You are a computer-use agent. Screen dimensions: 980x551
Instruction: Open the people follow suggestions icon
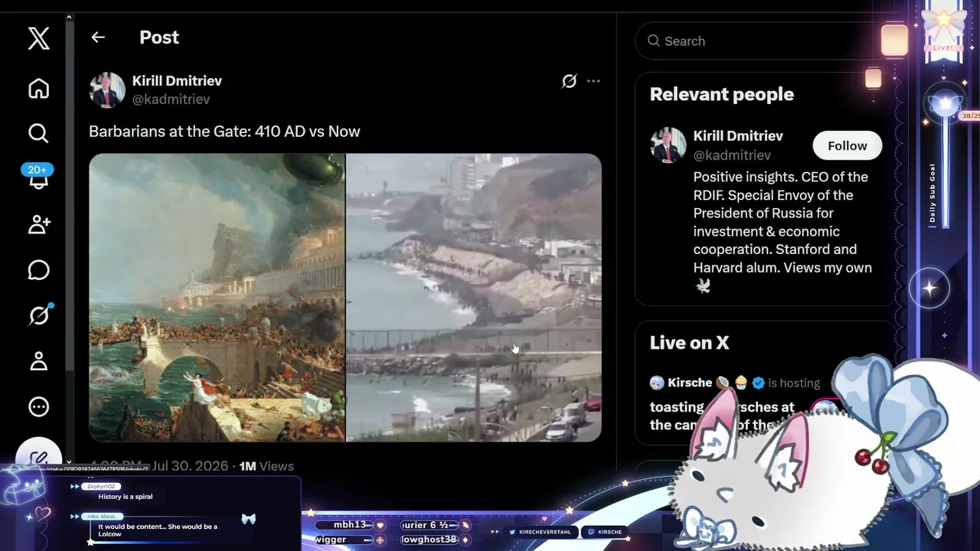(38, 224)
